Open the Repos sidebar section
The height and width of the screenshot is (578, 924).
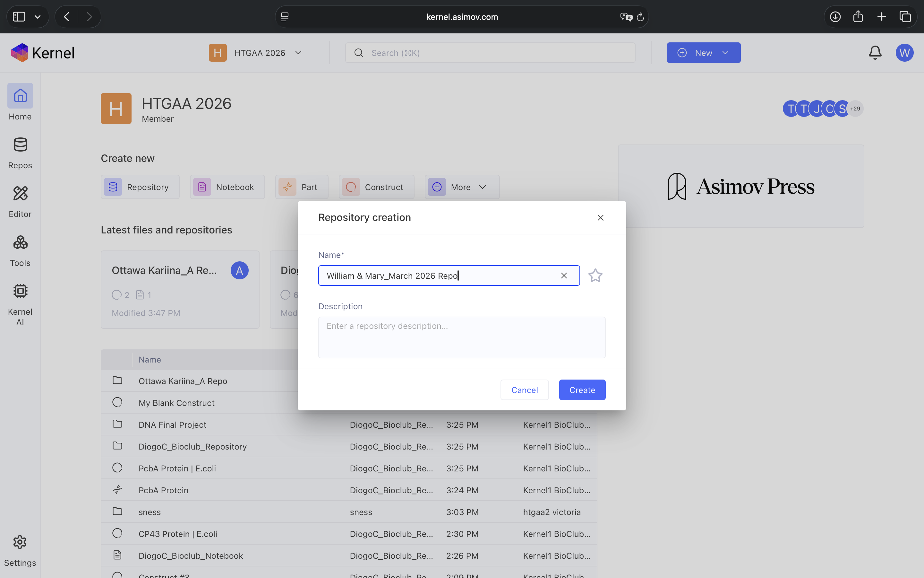tap(20, 153)
